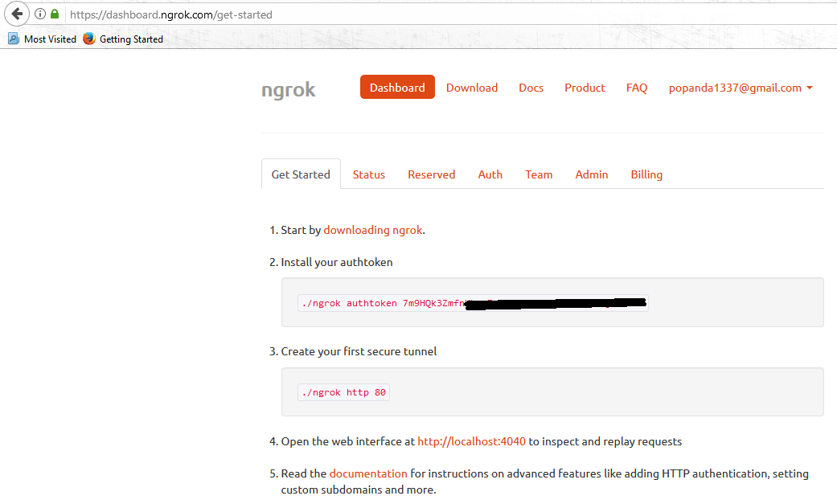The height and width of the screenshot is (504, 837).
Task: Switch to the Reserved tab
Action: (431, 174)
